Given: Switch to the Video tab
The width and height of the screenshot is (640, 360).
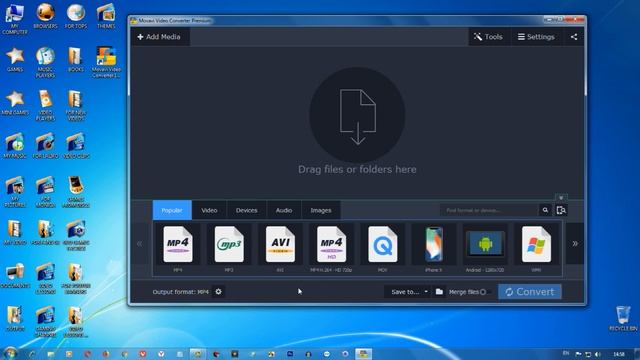Looking at the screenshot, I should point(209,210).
